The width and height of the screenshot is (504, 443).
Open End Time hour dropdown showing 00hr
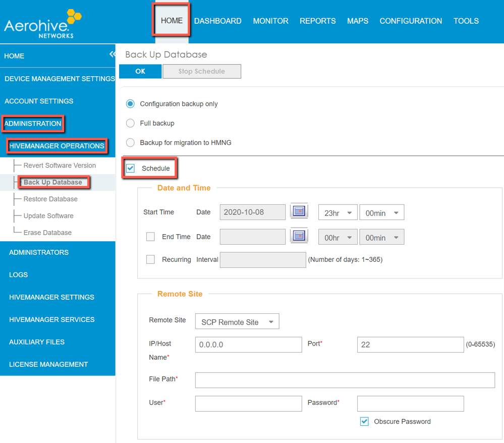pos(338,237)
